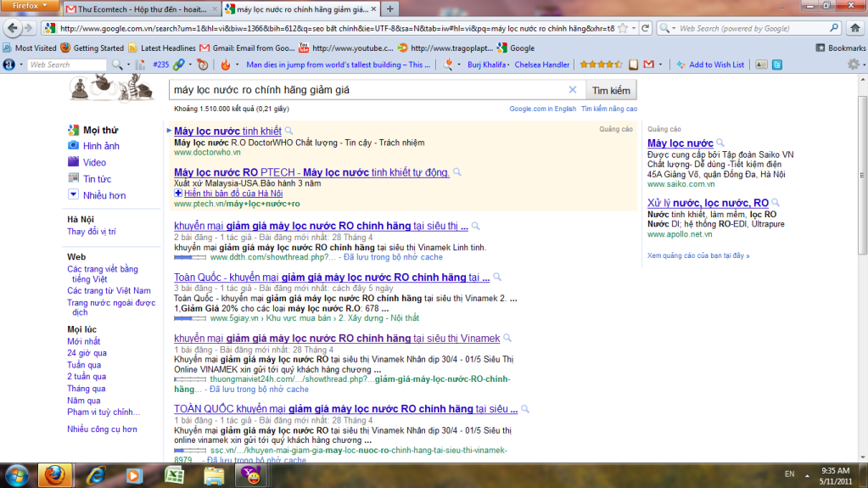This screenshot has height=488, width=868.
Task: Open Xử lý nước, lọc nước, RO ad
Action: coord(708,203)
